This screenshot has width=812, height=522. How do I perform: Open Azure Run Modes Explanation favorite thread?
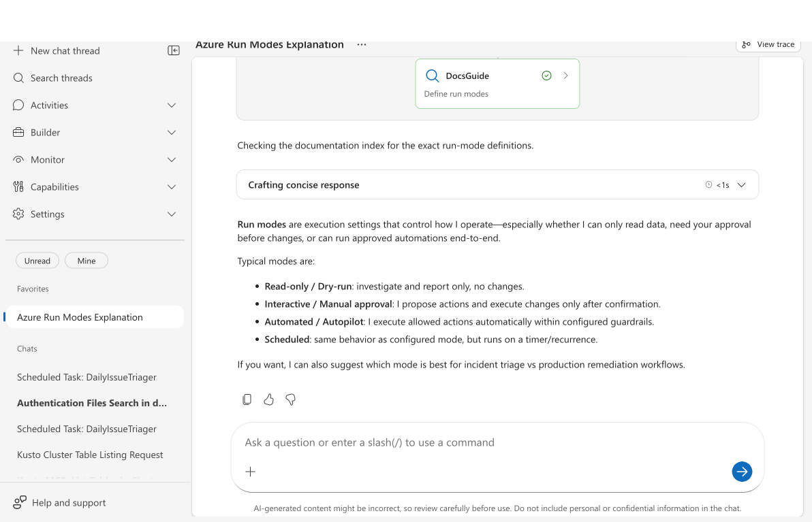point(95,317)
